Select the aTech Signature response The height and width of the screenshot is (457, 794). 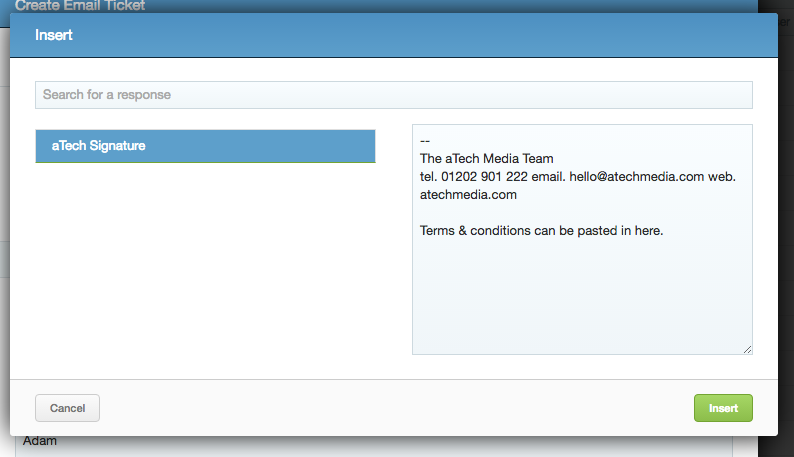(x=205, y=146)
